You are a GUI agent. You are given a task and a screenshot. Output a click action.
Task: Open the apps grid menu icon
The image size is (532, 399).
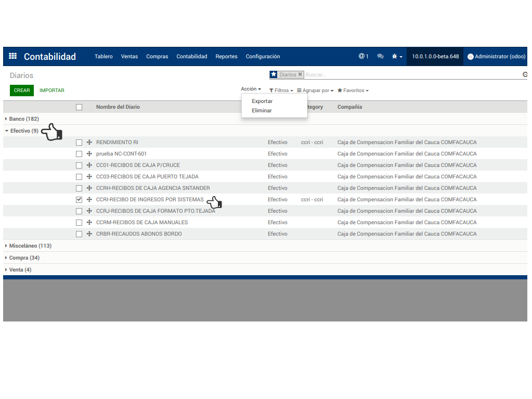coord(13,57)
